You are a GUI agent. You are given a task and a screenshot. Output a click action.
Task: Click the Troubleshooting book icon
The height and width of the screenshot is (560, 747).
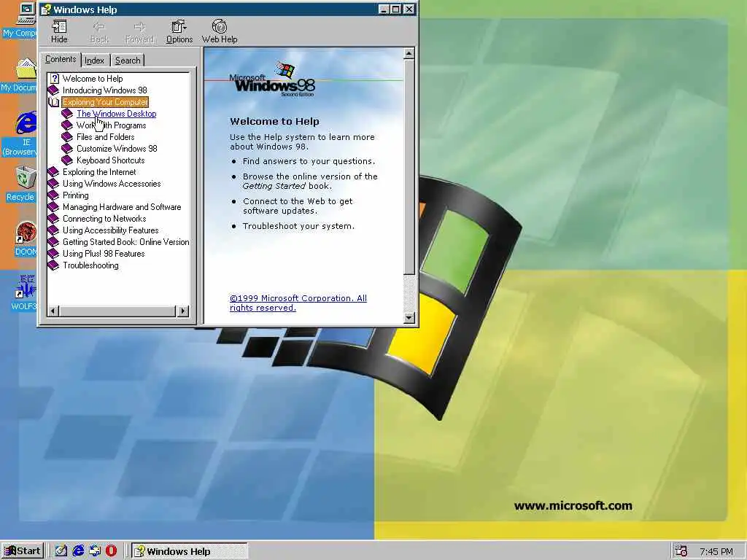point(53,265)
